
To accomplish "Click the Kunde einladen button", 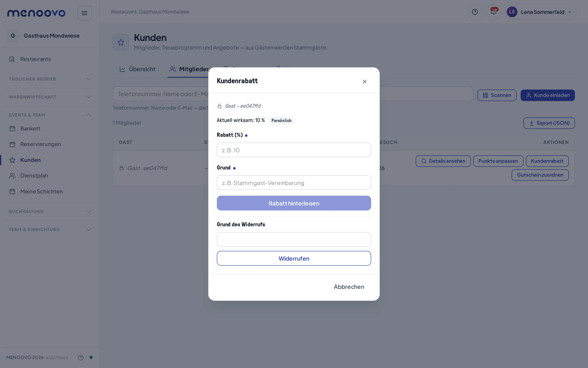I will click(547, 95).
